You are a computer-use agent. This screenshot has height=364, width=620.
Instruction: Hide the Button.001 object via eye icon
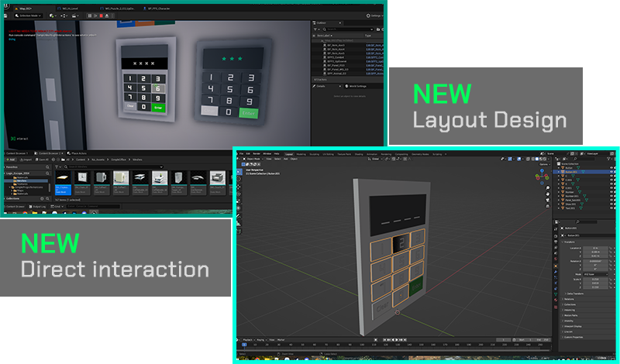click(x=611, y=172)
